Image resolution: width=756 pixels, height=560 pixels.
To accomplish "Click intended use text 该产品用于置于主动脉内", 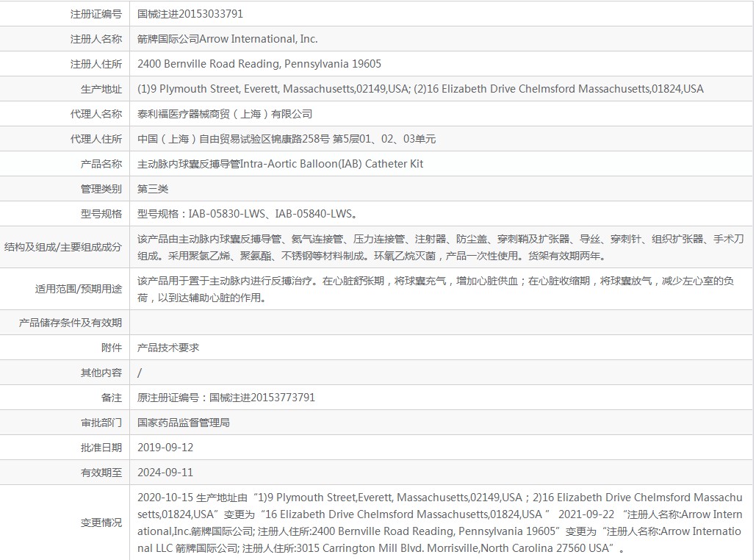I will coord(436,290).
